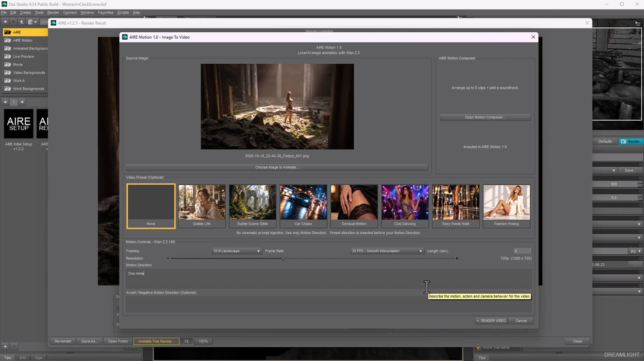Open the File menu
Viewport: 644px width, 361px height.
4,12
